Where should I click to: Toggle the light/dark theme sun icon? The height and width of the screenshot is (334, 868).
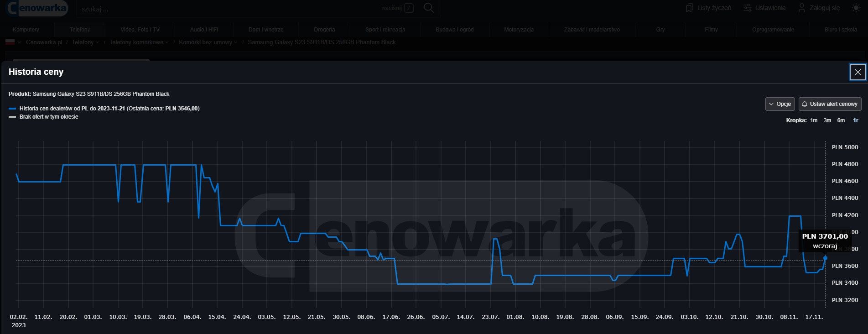pyautogui.click(x=856, y=8)
